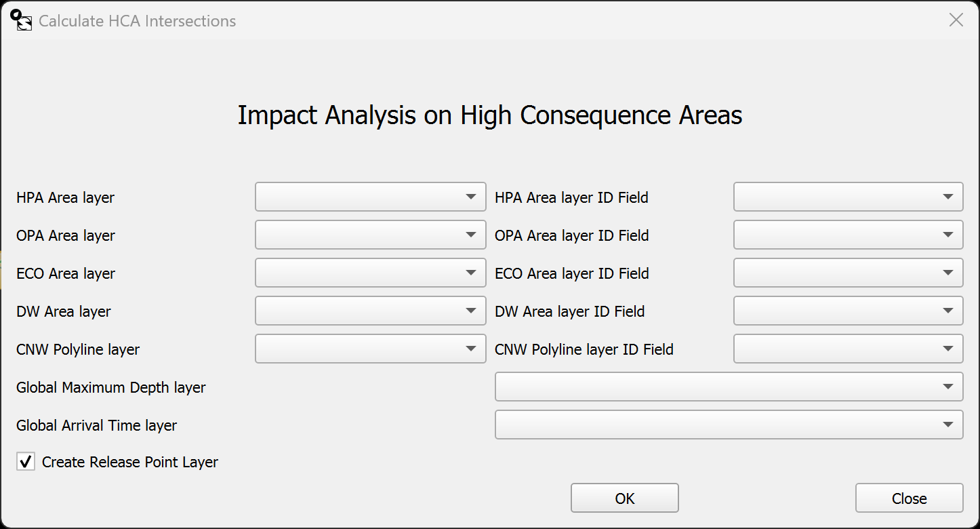This screenshot has width=980, height=529.
Task: Close the Calculate HCA Intersections dialog window
Action: click(x=956, y=20)
